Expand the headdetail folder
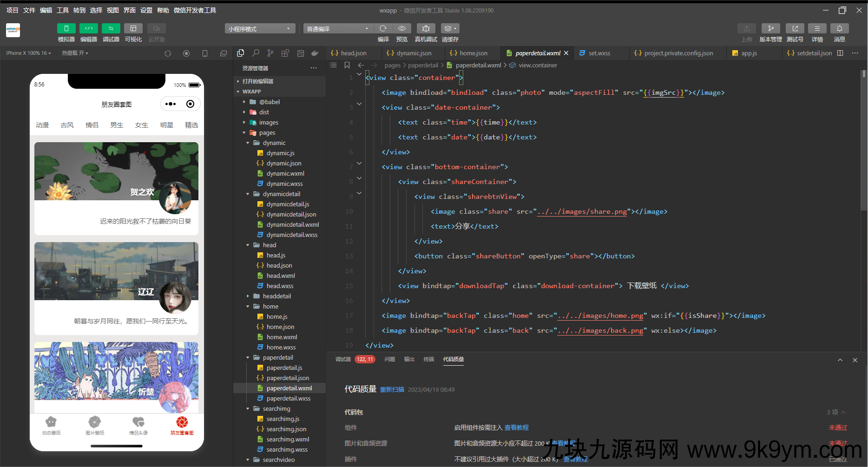 276,296
